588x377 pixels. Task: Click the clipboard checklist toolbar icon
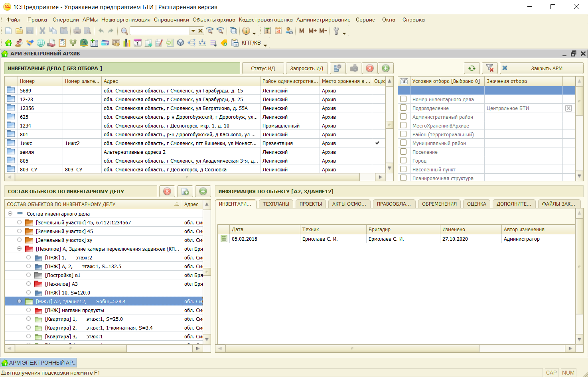tap(62, 43)
